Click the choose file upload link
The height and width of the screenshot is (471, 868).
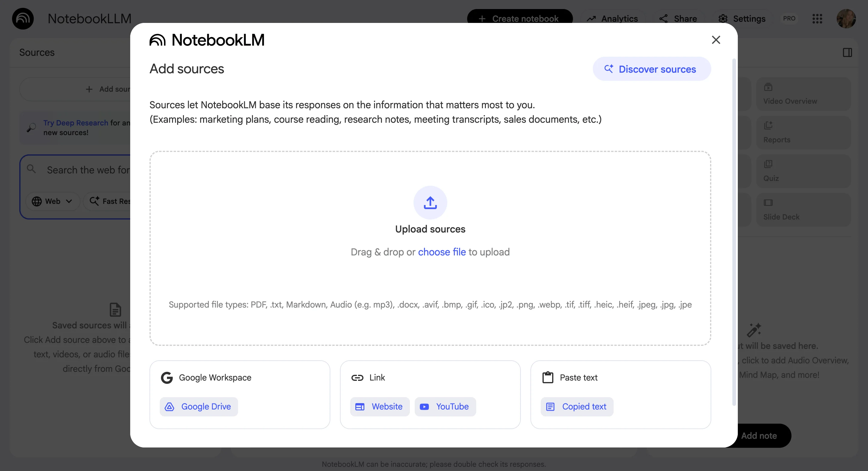pos(442,252)
